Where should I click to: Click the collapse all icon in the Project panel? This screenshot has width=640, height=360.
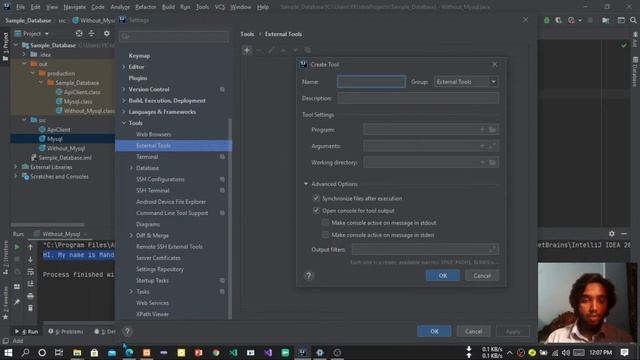coord(92,33)
